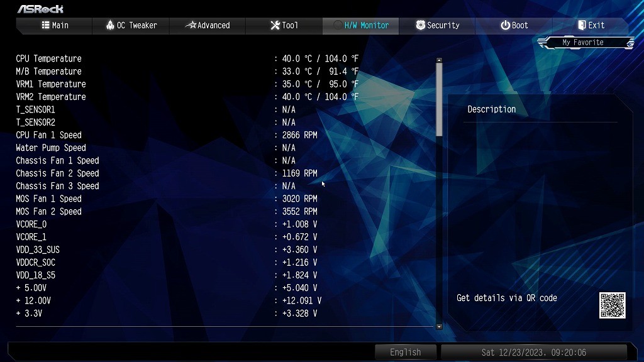644x362 pixels.
Task: Select Chassis Fan 1 Speed row
Action: click(x=156, y=160)
